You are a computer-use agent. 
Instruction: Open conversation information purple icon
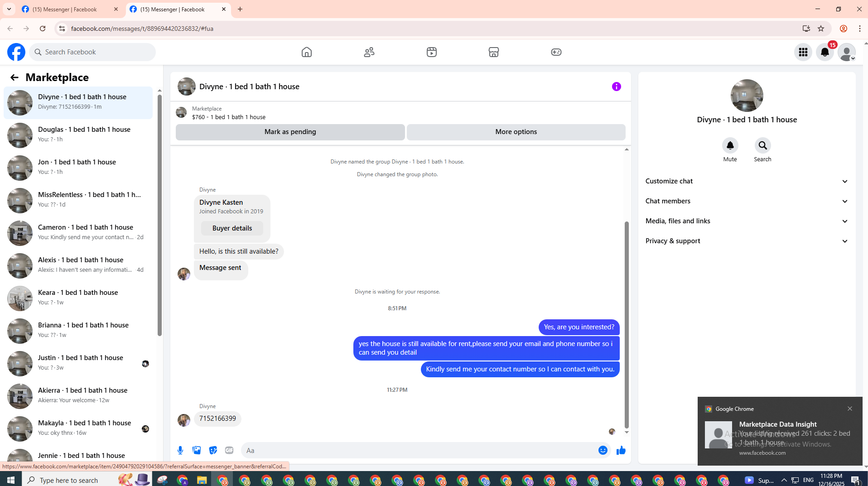pos(617,87)
